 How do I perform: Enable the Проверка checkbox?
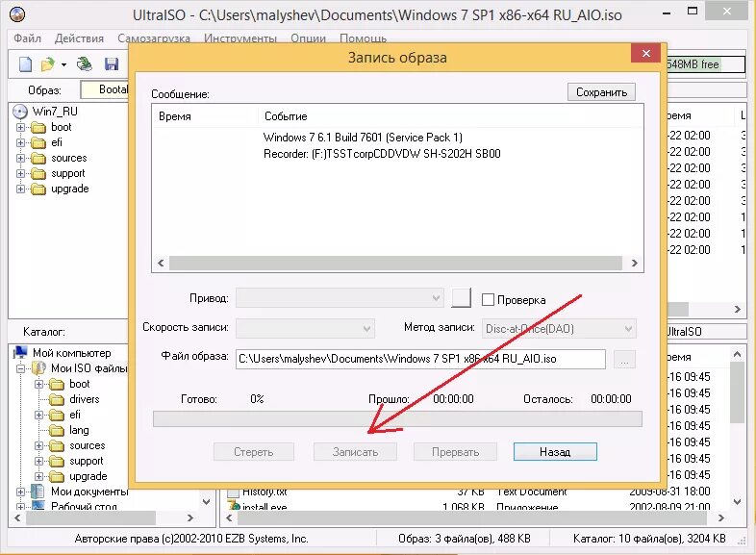tap(488, 299)
